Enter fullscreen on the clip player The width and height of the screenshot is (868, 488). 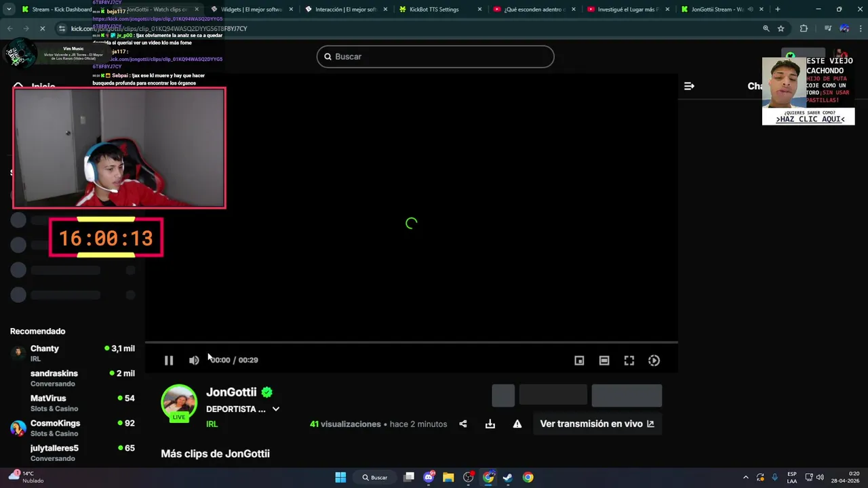629,361
